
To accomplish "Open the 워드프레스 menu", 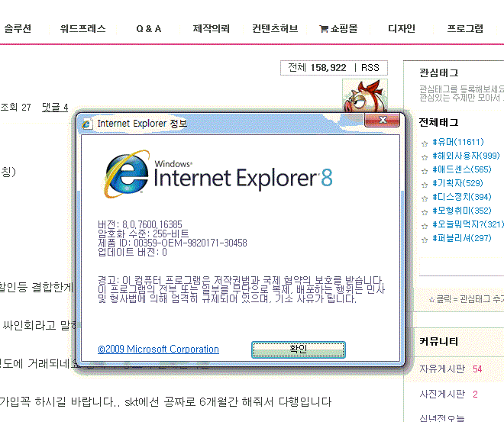I will (83, 28).
